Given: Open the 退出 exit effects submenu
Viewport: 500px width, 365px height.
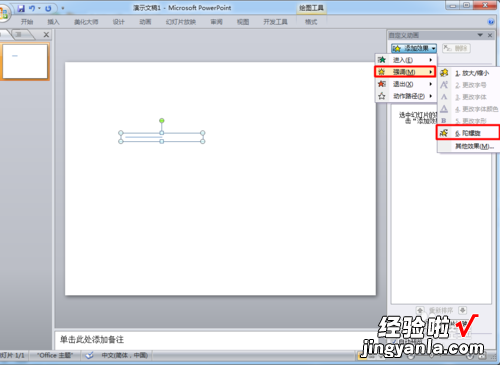Looking at the screenshot, I should pos(405,84).
